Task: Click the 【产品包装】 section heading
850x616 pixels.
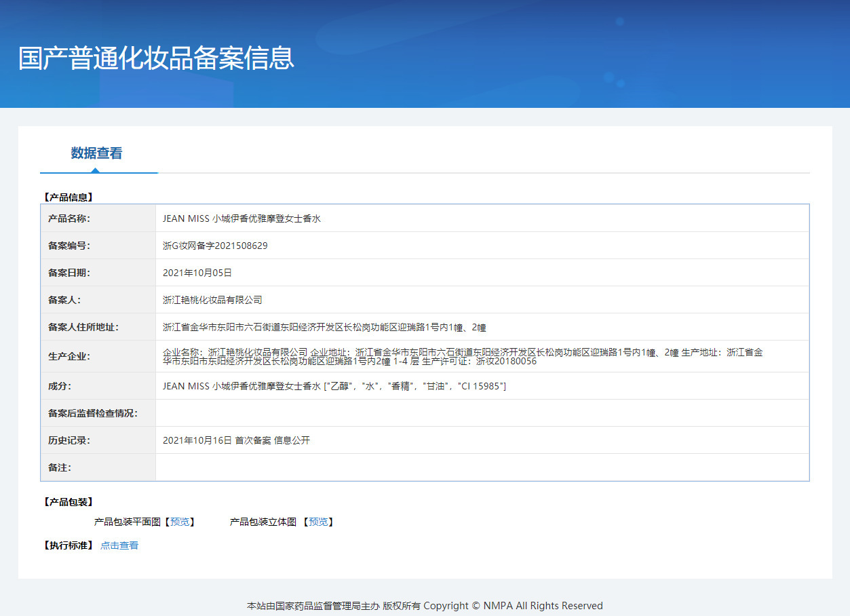Action: tap(69, 502)
